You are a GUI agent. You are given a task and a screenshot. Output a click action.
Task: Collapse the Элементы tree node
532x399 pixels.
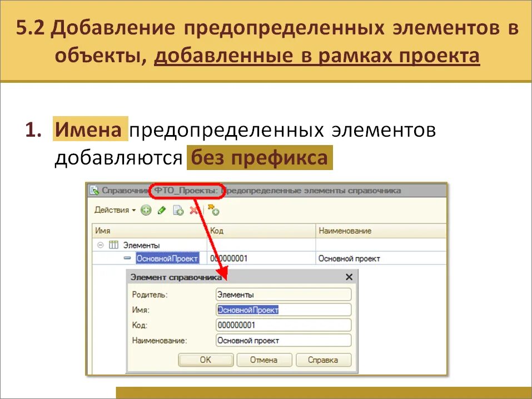click(100, 245)
